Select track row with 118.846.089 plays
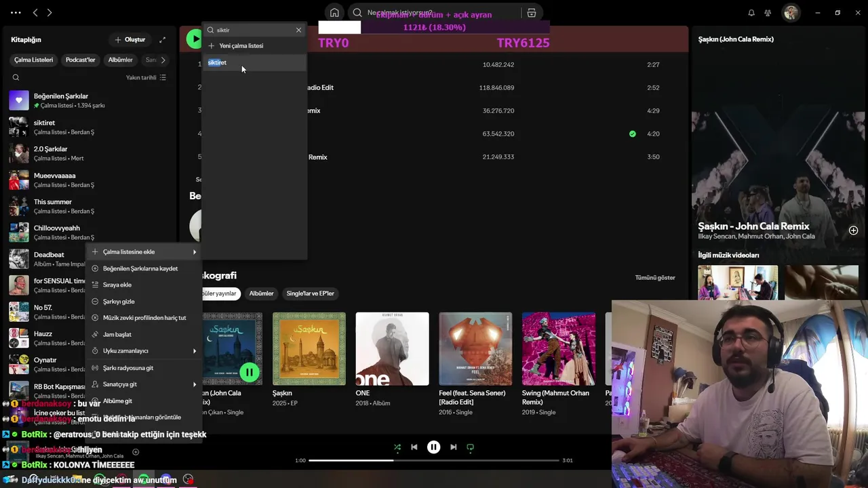868x488 pixels. pos(434,87)
